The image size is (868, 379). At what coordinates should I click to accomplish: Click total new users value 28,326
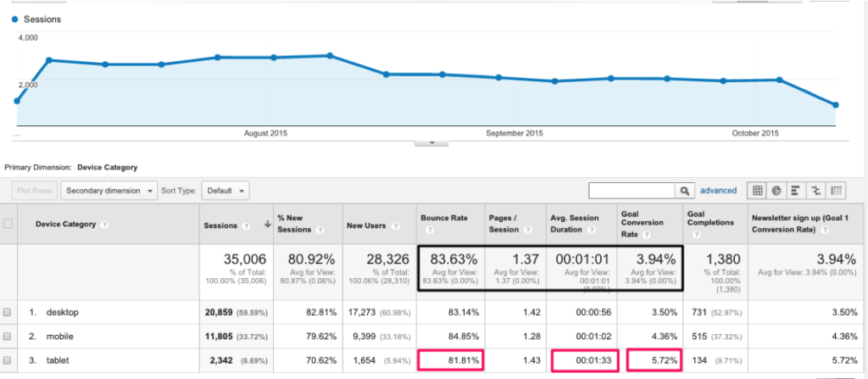(x=387, y=259)
